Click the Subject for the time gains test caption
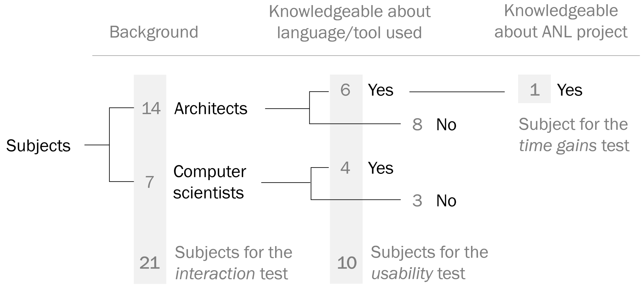Viewport: 644px width, 289px height. (574, 135)
